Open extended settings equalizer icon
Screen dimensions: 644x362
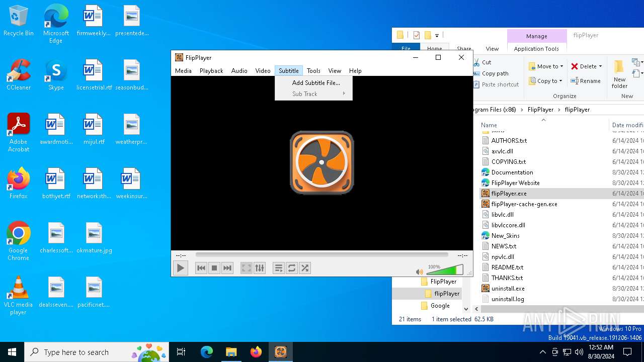[x=259, y=268]
